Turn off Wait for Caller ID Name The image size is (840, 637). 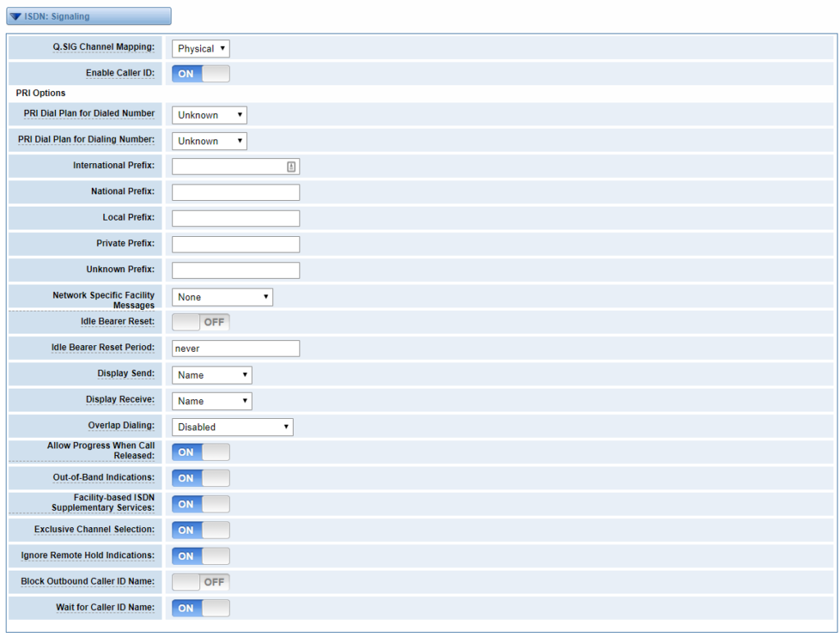click(200, 607)
